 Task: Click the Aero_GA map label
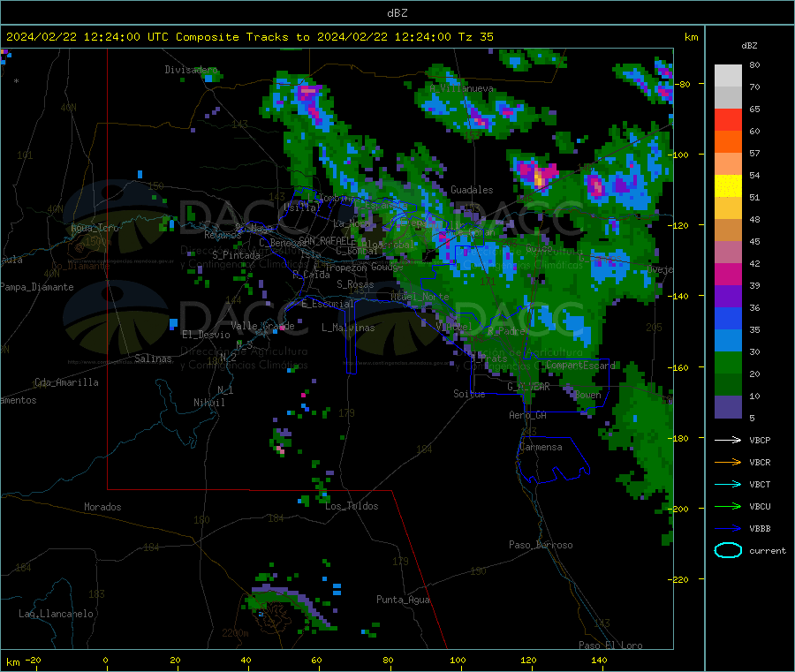[x=528, y=415]
